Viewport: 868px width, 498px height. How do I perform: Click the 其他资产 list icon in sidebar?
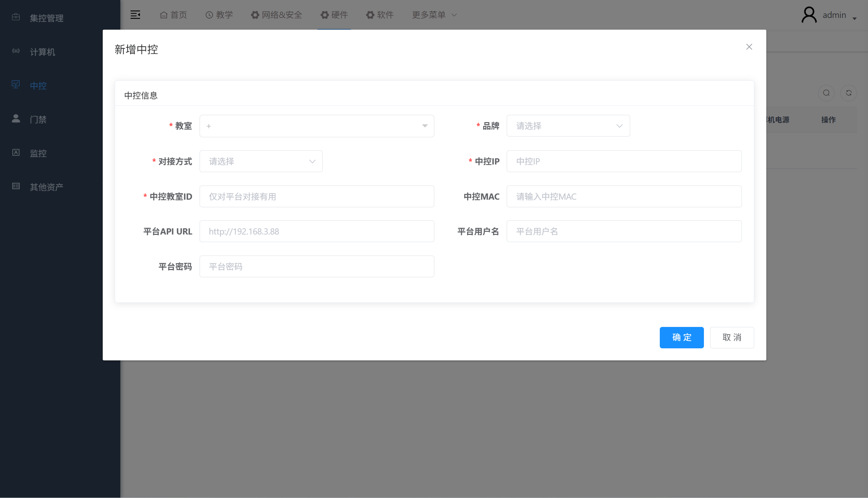click(16, 186)
